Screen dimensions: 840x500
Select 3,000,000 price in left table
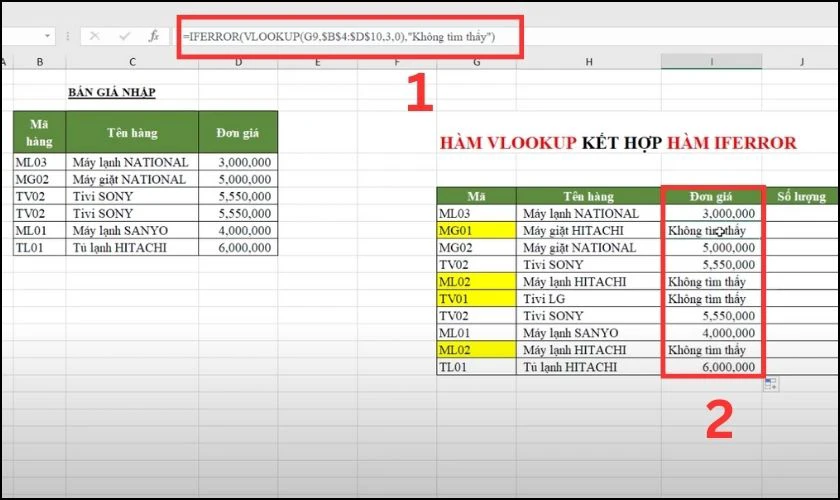coord(238,162)
